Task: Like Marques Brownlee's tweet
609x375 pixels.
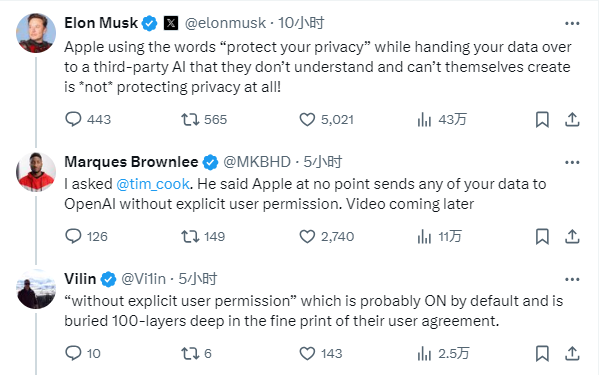Action: tap(307, 236)
